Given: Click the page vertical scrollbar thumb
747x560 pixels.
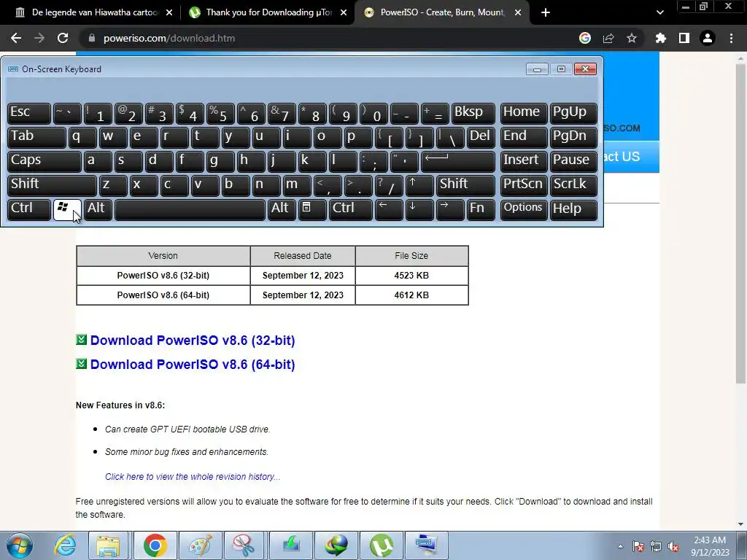Looking at the screenshot, I should pos(740,224).
